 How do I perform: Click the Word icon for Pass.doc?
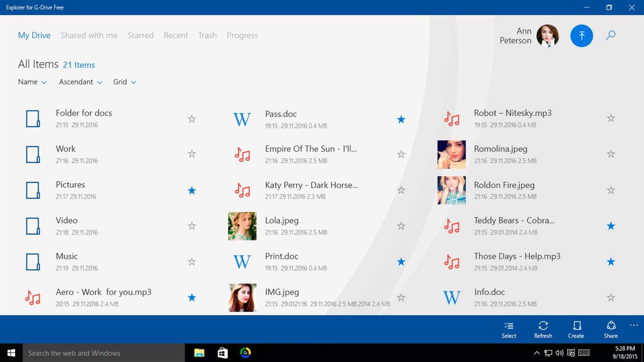(242, 119)
